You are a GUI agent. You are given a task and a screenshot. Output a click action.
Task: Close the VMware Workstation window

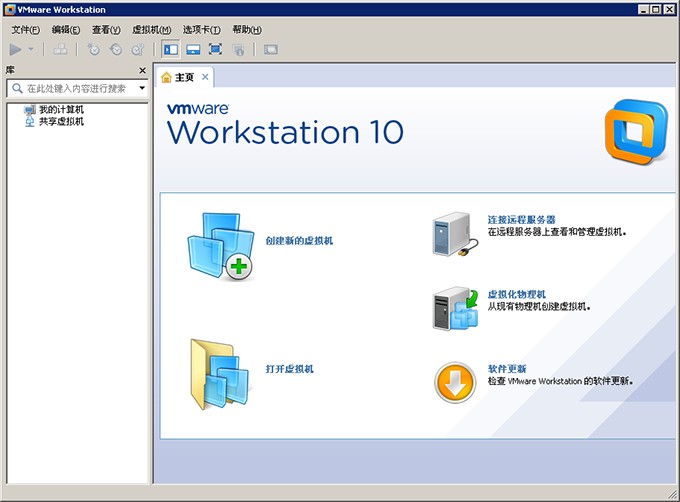[x=670, y=10]
